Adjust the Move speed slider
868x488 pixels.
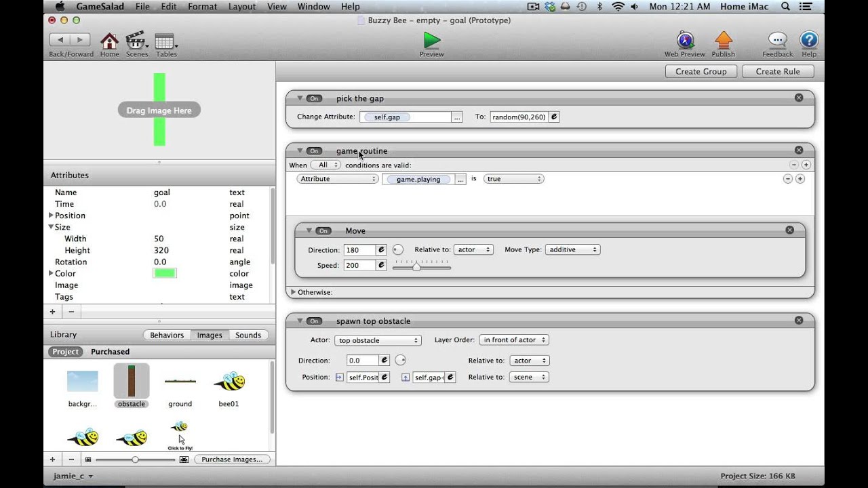(x=416, y=266)
